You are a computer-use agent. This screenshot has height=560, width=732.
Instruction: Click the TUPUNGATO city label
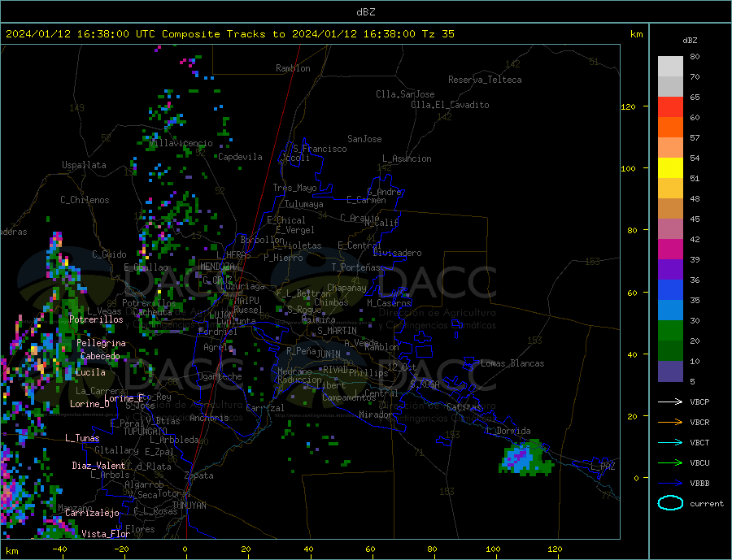[145, 432]
